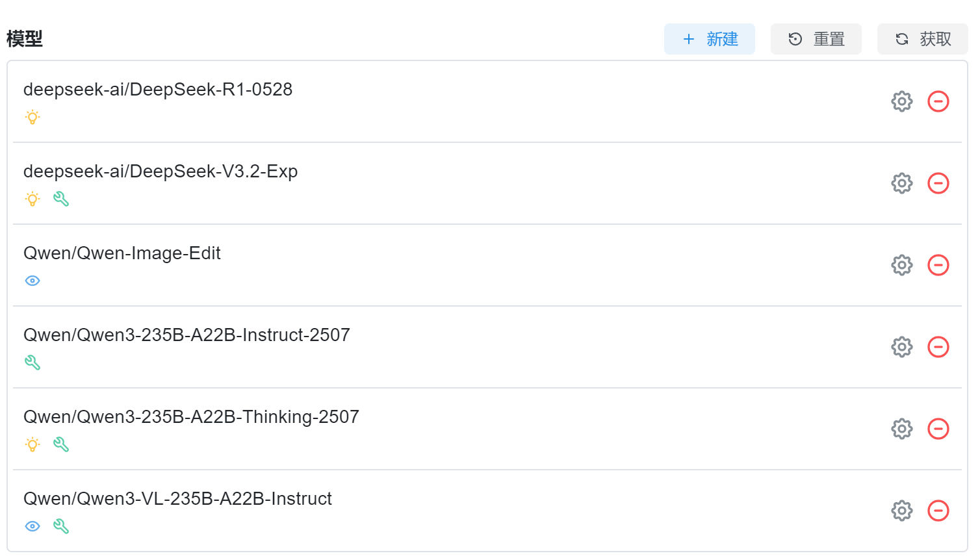
Task: Delete the DeepSeek-V3.2-Exp model entry
Action: (938, 183)
